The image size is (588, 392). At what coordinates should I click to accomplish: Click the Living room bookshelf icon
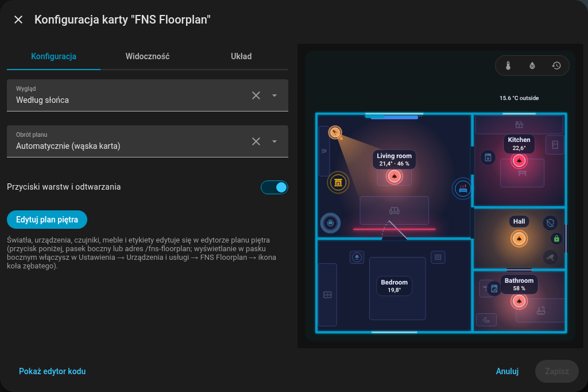coord(324,151)
